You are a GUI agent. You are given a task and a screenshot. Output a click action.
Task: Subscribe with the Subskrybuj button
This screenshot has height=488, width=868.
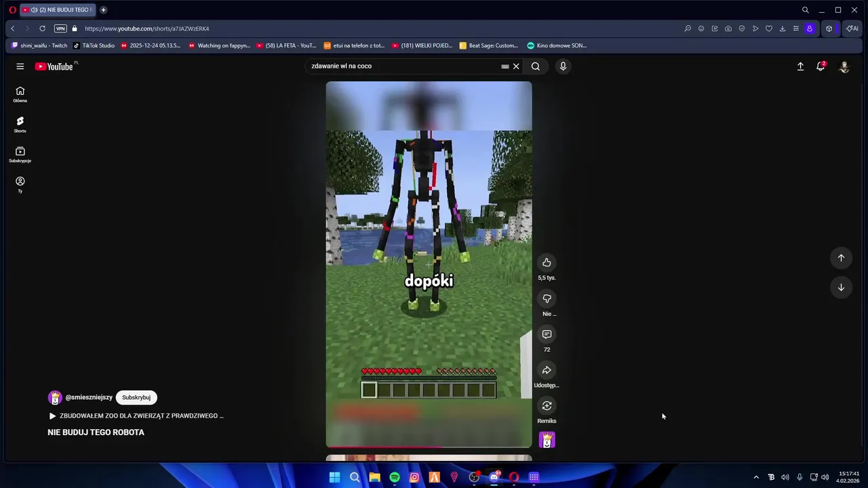point(136,398)
